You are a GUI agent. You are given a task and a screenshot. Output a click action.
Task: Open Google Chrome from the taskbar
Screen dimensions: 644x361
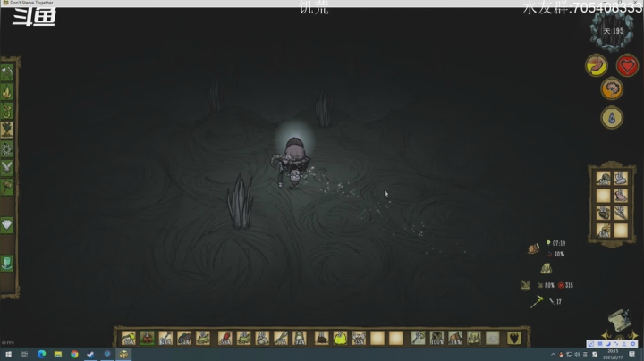[74, 354]
